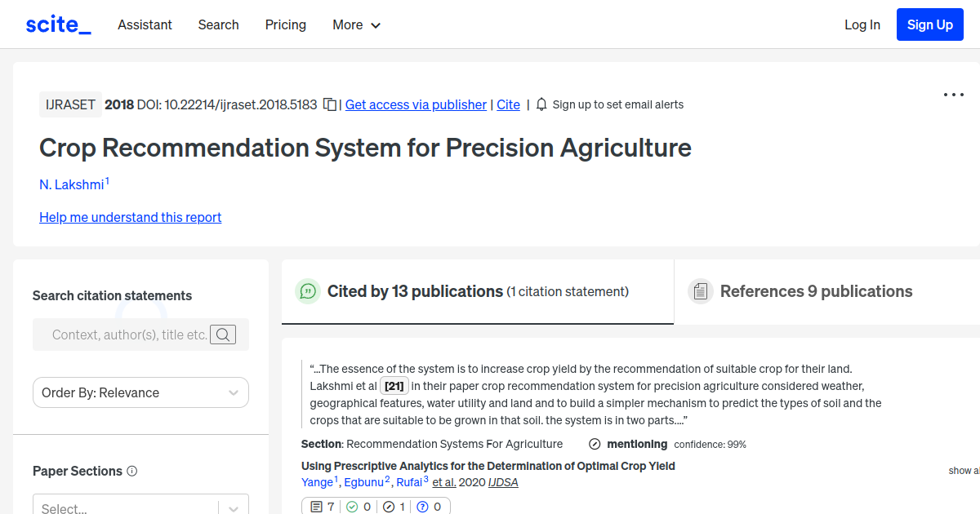Click the inline citation marker [21]
Viewport: 980px width, 514px height.
[x=394, y=385]
